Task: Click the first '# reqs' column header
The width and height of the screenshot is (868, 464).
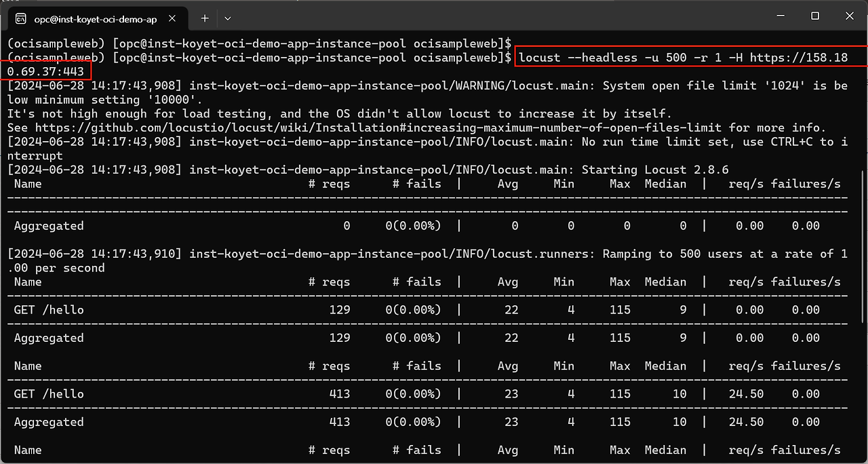Action: coord(329,184)
